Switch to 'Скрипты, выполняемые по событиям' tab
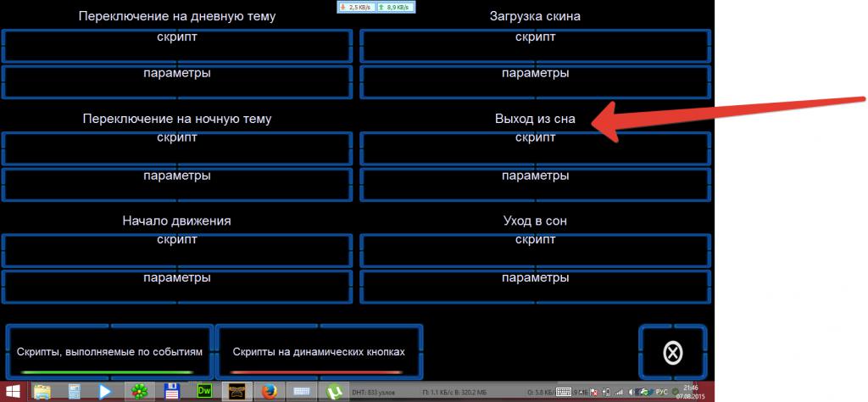 [109, 351]
